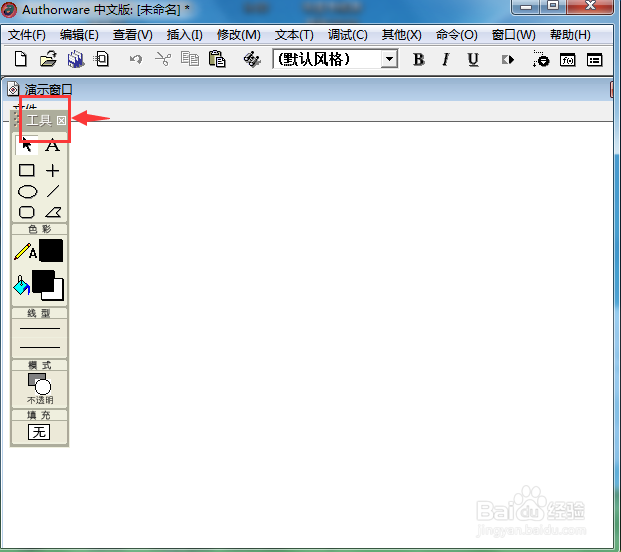Open the 不透明 mode selector
The height and width of the screenshot is (552, 621).
pos(40,389)
